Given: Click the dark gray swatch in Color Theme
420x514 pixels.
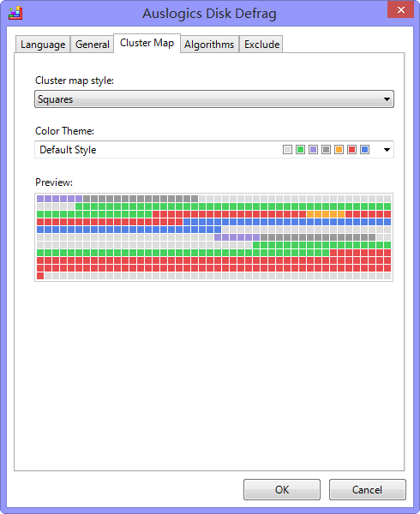Looking at the screenshot, I should point(326,150).
